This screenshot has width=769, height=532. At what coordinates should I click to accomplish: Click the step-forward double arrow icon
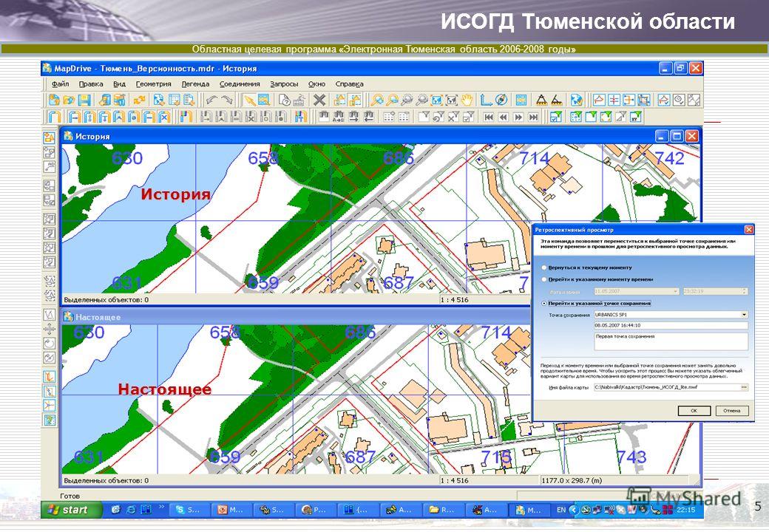pyautogui.click(x=518, y=117)
